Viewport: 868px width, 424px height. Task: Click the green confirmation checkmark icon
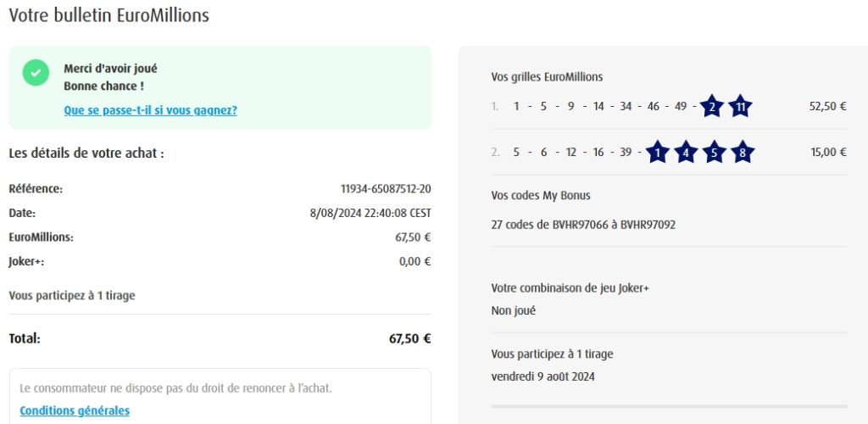point(36,73)
